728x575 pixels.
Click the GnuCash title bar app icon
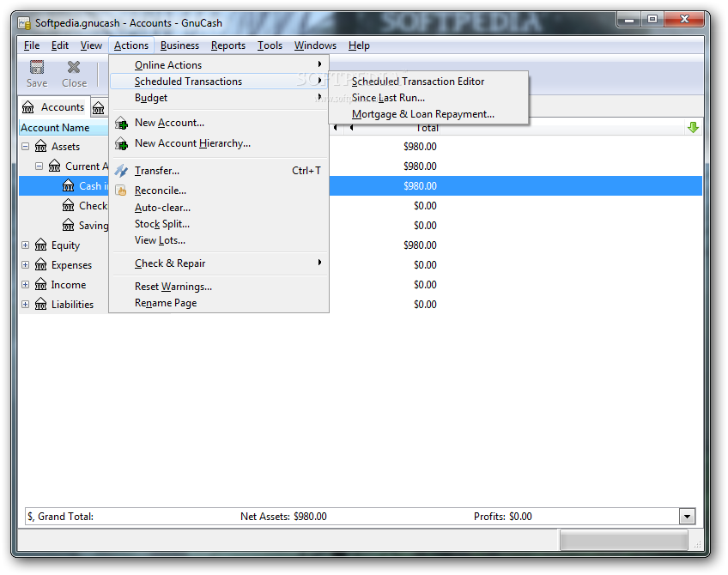[x=25, y=22]
